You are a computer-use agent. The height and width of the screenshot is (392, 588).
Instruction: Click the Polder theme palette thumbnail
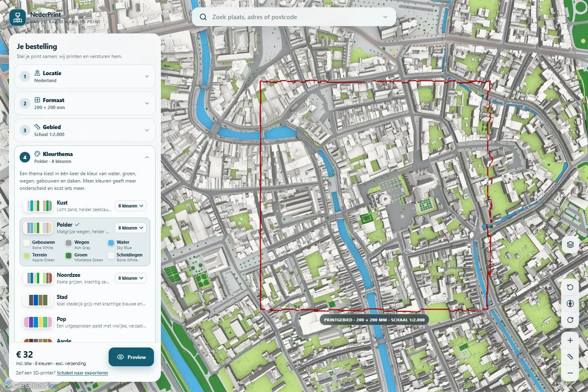(x=38, y=228)
